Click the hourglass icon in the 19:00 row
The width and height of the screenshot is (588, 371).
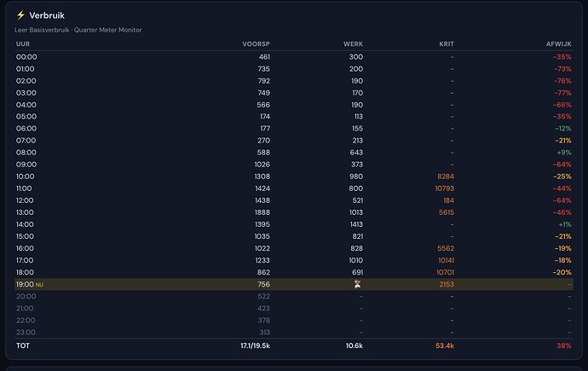(x=357, y=284)
